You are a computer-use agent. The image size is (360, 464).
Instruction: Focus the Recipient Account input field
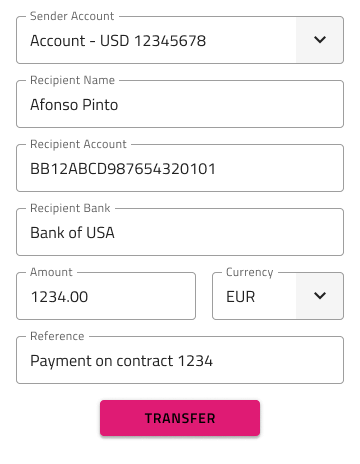(180, 168)
